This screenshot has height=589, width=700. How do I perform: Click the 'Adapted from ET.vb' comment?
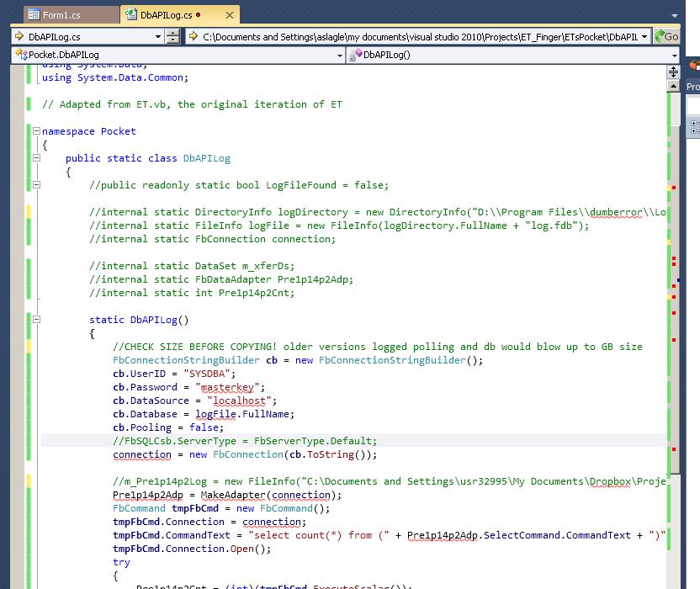click(192, 104)
